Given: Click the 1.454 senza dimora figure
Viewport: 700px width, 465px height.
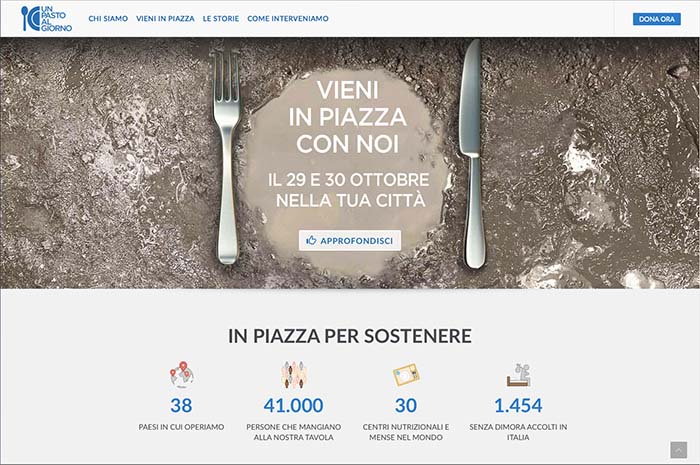Looking at the screenshot, I should coord(518,406).
